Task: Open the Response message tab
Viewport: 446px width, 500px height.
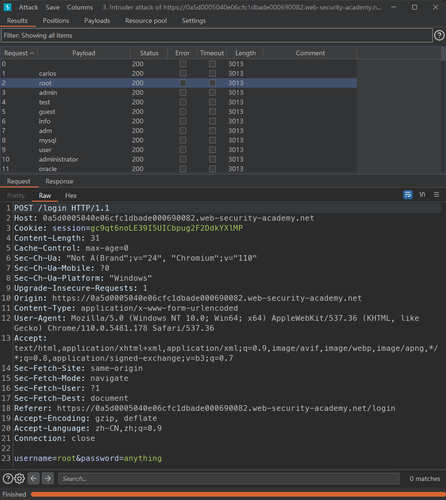Action: (59, 181)
